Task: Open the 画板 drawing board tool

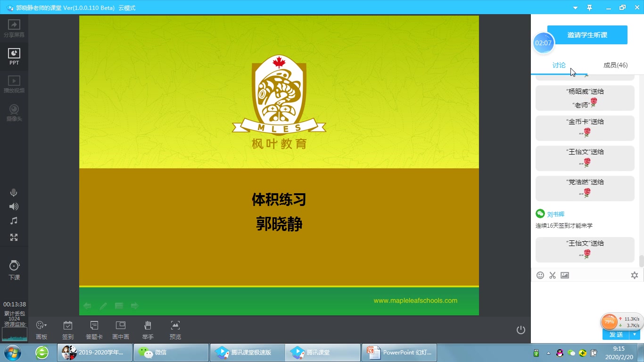Action: coord(41,330)
